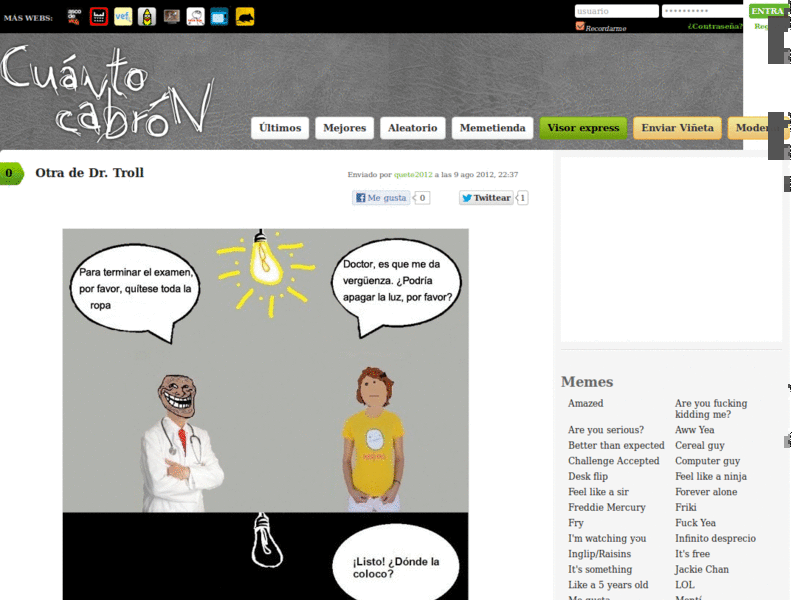Screen dimensions: 800x600
Task: Click the Facebook like count bubble
Action: point(422,197)
